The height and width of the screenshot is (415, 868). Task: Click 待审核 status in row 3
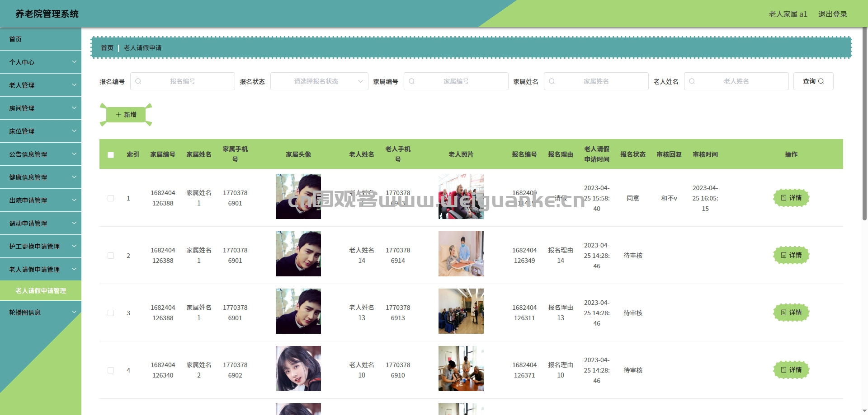[633, 313]
